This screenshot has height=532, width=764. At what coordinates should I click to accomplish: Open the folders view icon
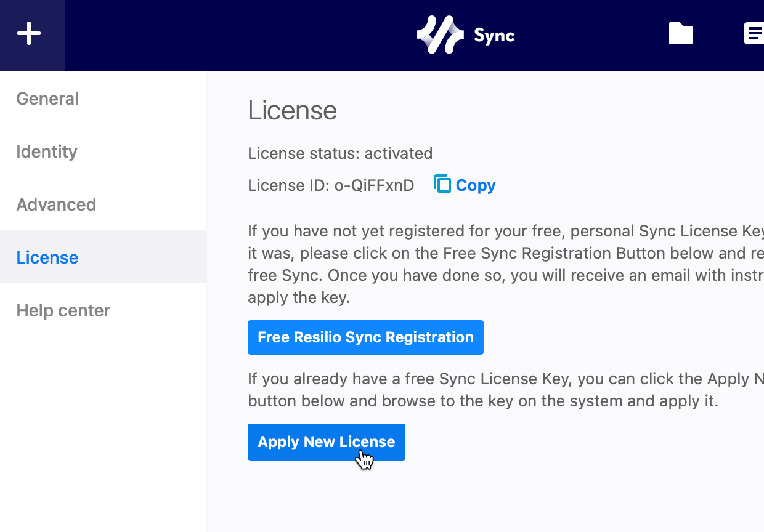pos(680,34)
